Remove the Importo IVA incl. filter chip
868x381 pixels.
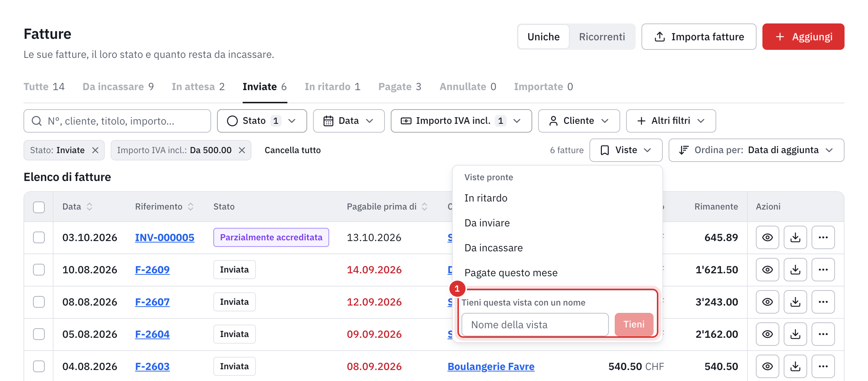coord(242,150)
